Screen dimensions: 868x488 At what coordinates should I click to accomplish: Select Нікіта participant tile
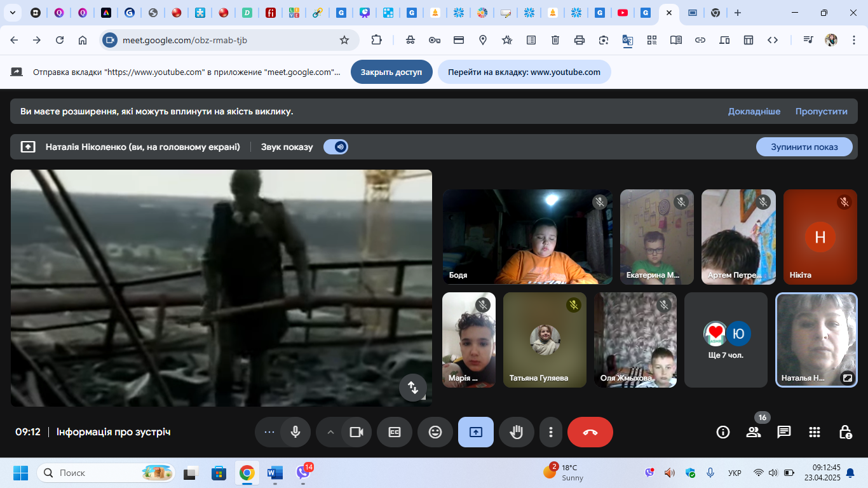pyautogui.click(x=820, y=236)
